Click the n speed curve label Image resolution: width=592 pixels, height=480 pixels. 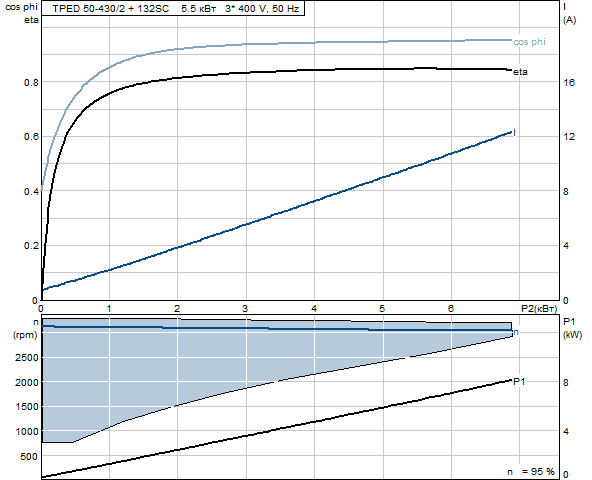(516, 332)
